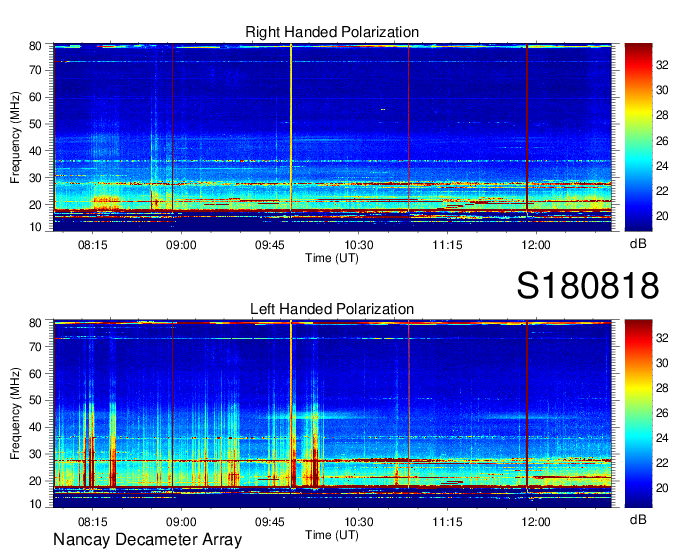Select the S180818 observation label
680x552 pixels.
pos(588,285)
